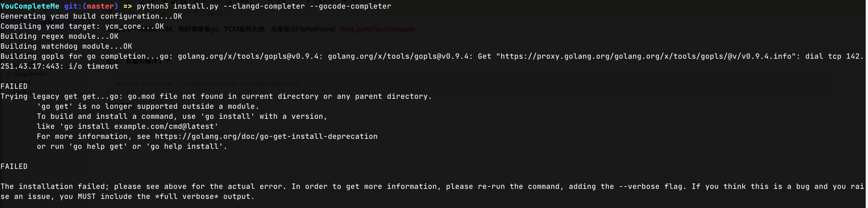Click the faint clang/llvm(0) category entry
This screenshot has width=868, height=208.
[30, 74]
